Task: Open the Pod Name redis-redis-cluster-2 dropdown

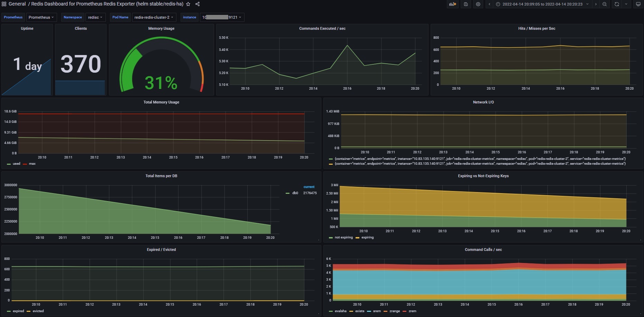Action: click(x=154, y=17)
